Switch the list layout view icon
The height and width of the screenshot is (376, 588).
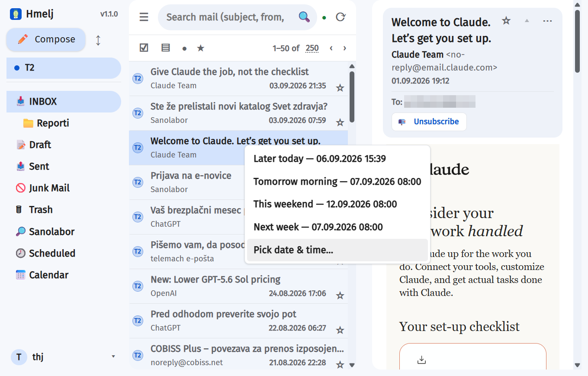pyautogui.click(x=165, y=48)
